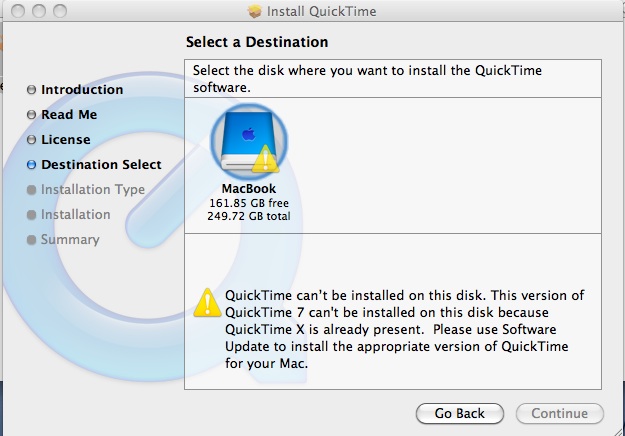Click the MacBook disk name label

coord(249,189)
